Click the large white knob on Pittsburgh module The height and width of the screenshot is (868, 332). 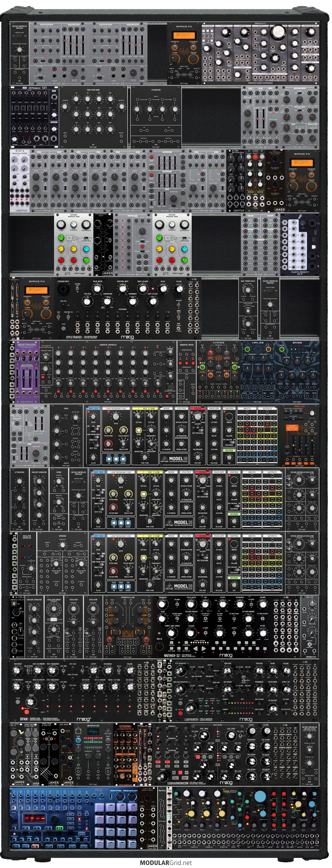point(278,32)
